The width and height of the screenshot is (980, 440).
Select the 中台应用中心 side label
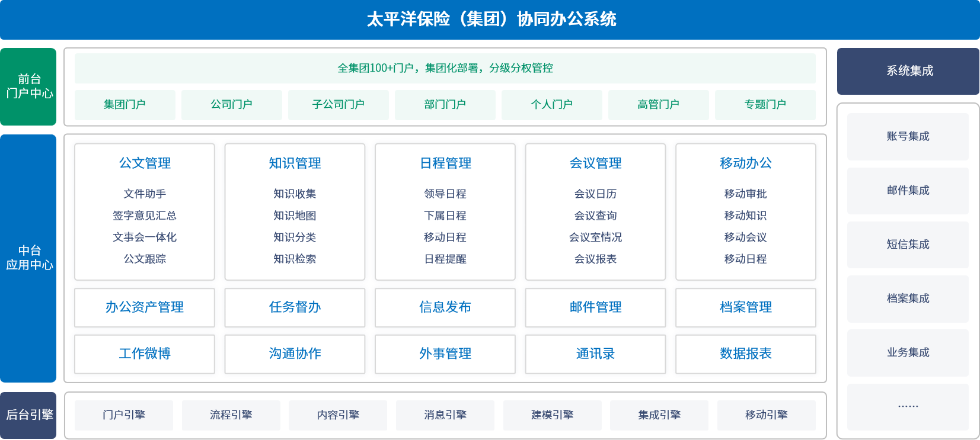[28, 258]
